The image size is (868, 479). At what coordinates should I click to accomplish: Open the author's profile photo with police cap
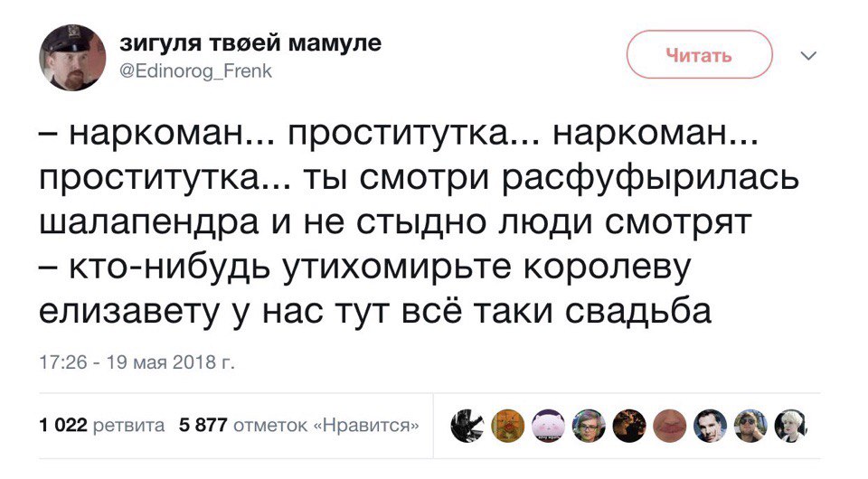pyautogui.click(x=72, y=58)
